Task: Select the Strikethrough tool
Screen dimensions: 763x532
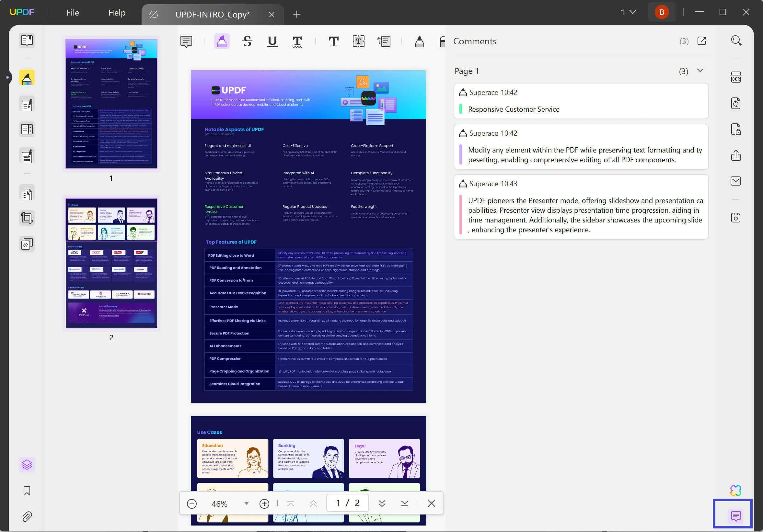Action: coord(247,41)
